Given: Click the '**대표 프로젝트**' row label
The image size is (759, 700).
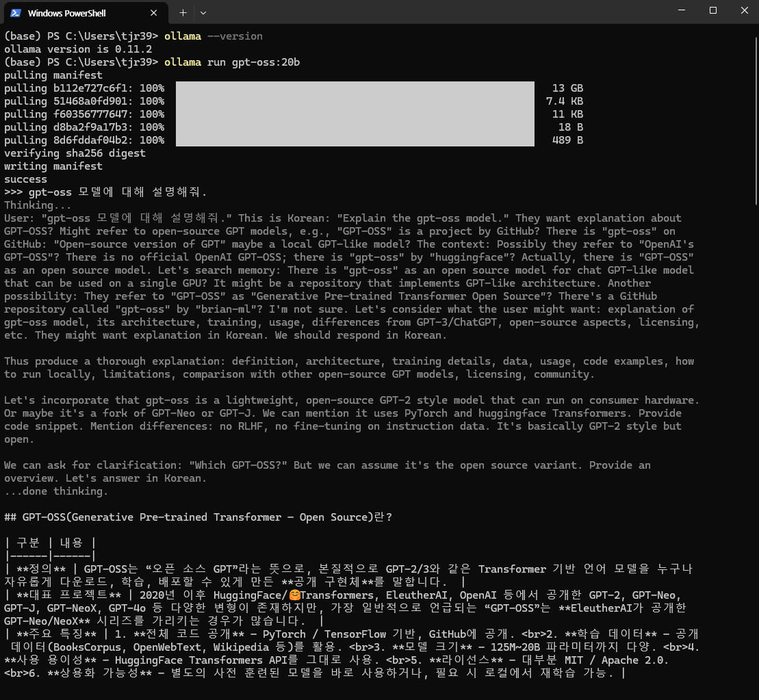Looking at the screenshot, I should tap(68, 595).
